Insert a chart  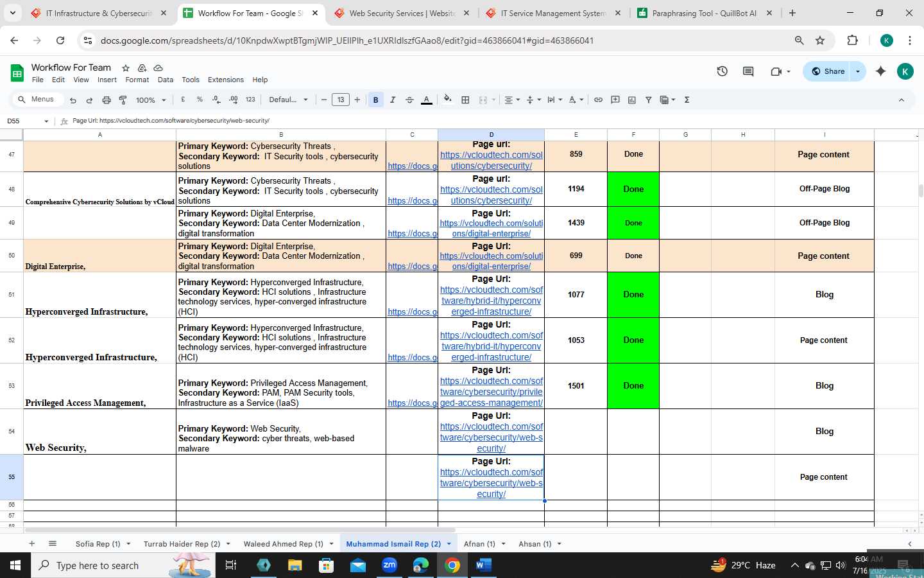632,100
